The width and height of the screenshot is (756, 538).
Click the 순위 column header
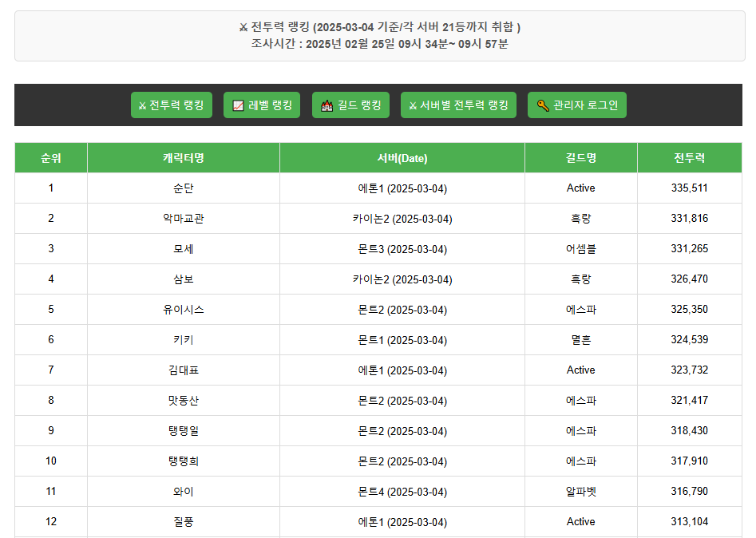pyautogui.click(x=51, y=158)
